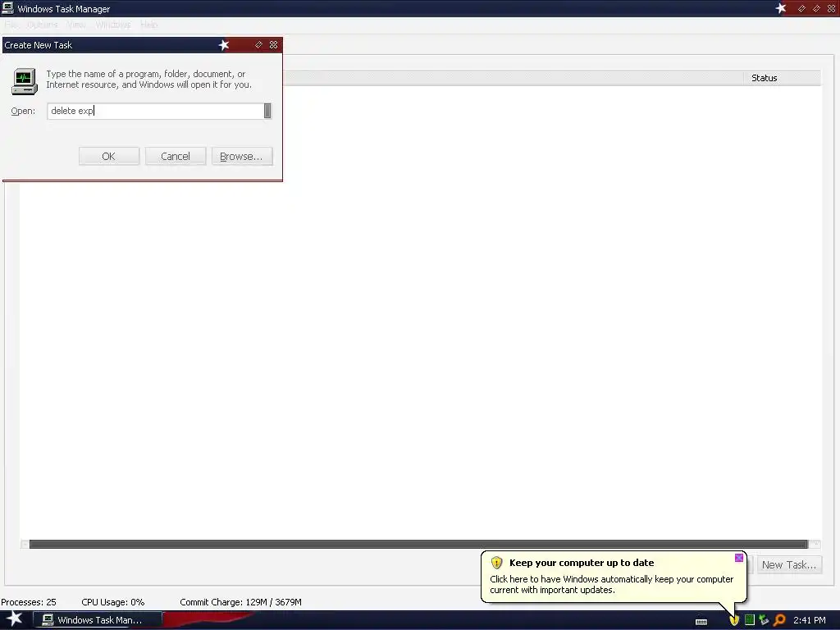Cancel the Create New Task dialog

(176, 157)
